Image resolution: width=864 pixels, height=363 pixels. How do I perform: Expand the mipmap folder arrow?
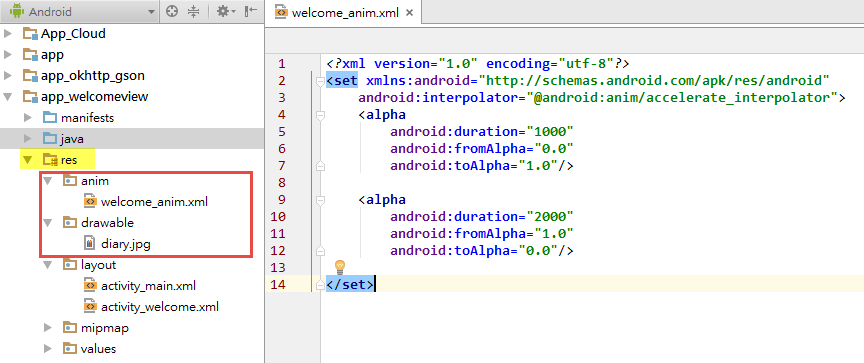tap(48, 328)
